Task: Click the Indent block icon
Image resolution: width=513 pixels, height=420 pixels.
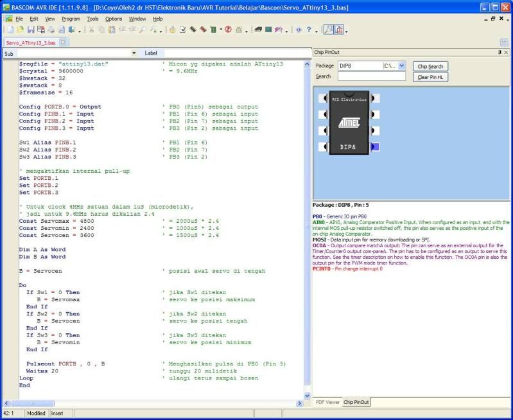Action: click(x=123, y=30)
